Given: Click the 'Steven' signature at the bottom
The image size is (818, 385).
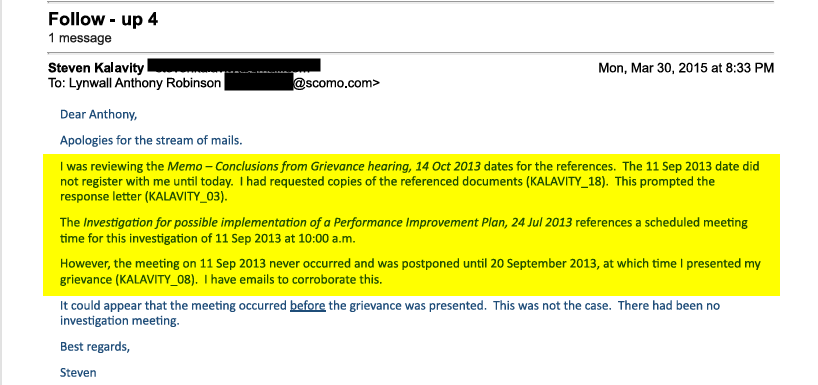Looking at the screenshot, I should [x=78, y=372].
